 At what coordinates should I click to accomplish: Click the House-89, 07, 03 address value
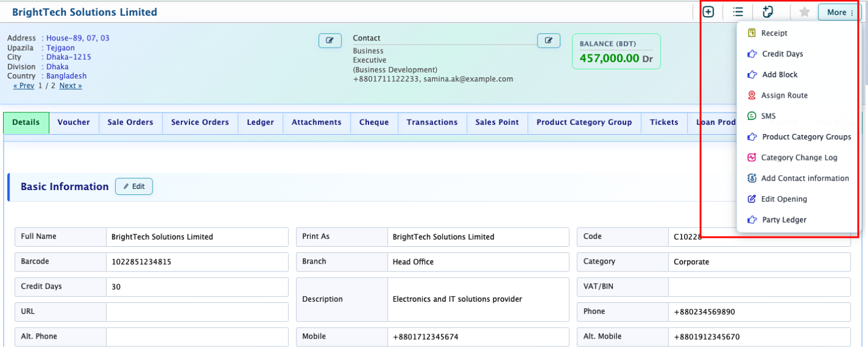78,38
